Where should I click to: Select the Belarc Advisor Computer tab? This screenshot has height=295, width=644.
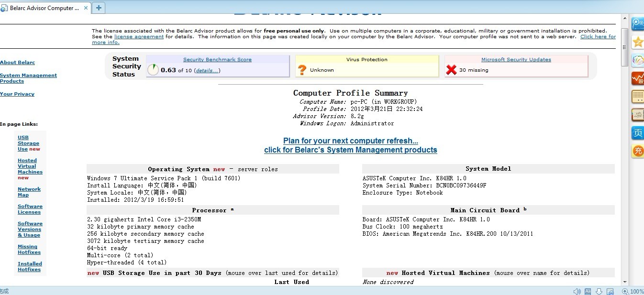click(x=43, y=8)
